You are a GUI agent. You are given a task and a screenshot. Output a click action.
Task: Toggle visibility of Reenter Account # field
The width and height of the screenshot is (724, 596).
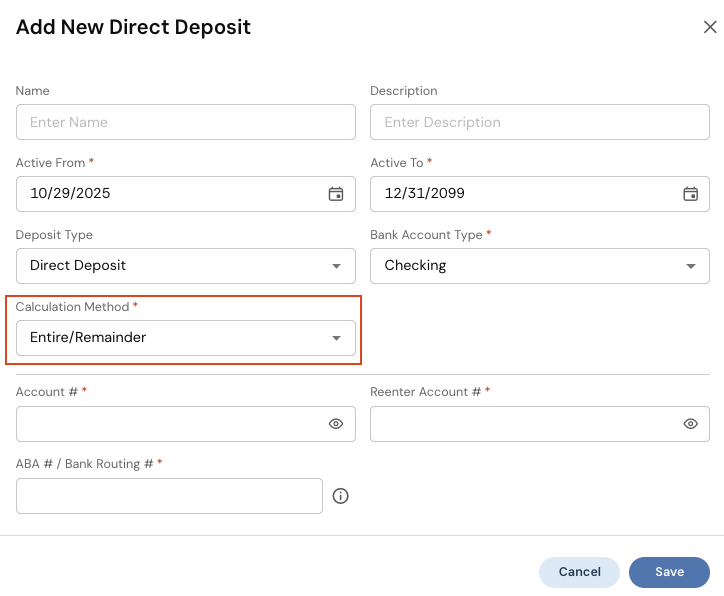coord(690,424)
